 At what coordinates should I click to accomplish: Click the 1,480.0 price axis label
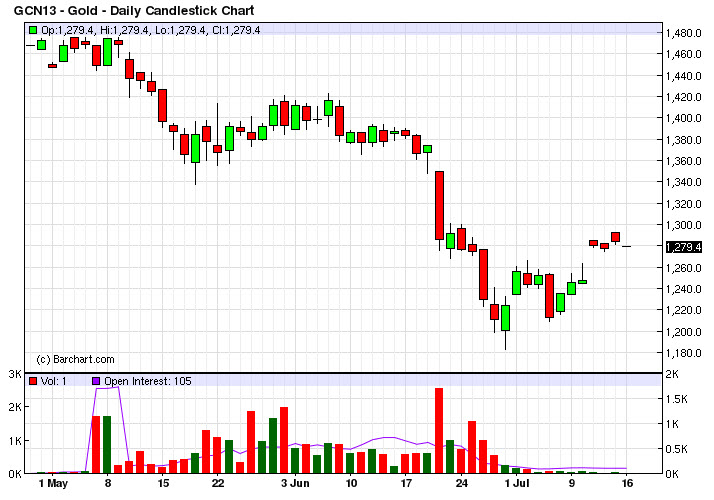(683, 33)
